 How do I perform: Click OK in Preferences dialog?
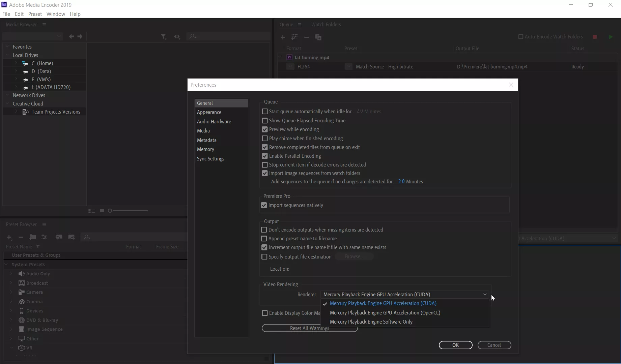(x=455, y=345)
